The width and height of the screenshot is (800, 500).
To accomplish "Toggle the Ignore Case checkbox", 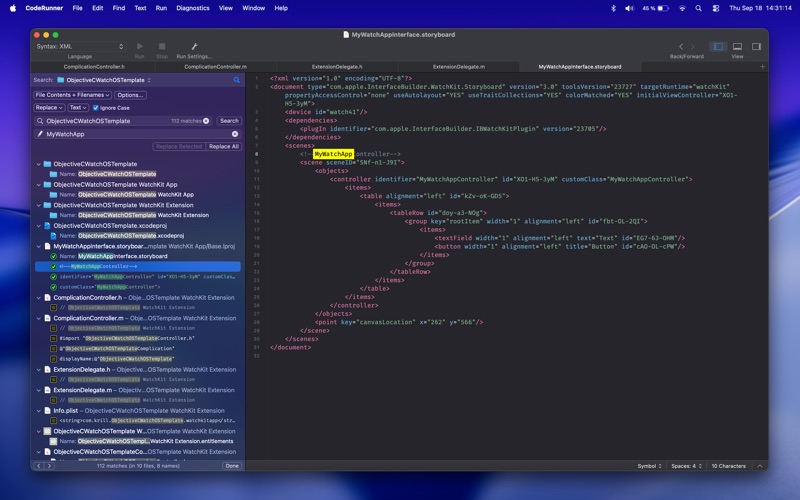I will pos(96,108).
